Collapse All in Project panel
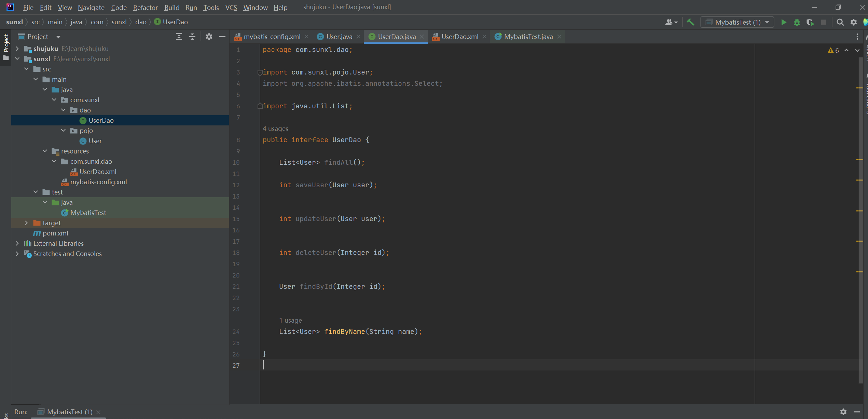The height and width of the screenshot is (419, 868). pos(192,37)
